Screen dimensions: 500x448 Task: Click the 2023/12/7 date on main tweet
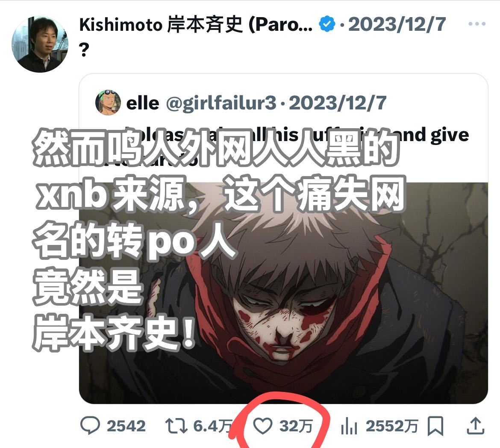pyautogui.click(x=397, y=24)
